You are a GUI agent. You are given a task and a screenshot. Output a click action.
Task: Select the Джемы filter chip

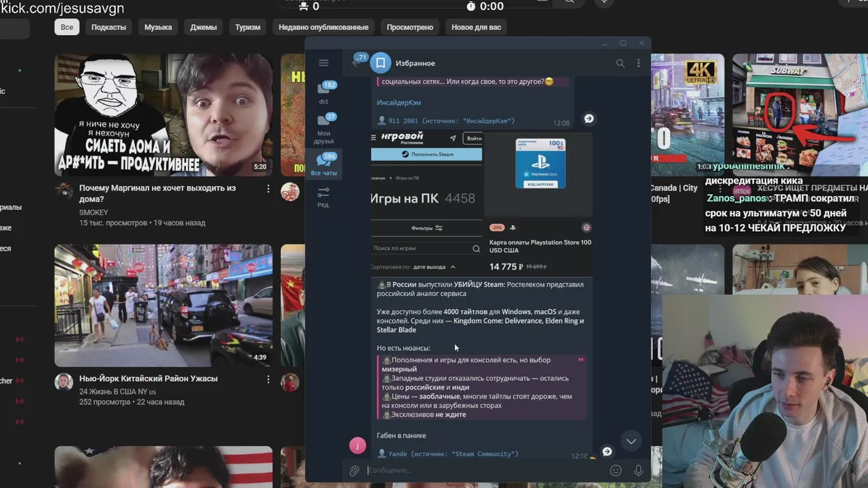[203, 27]
